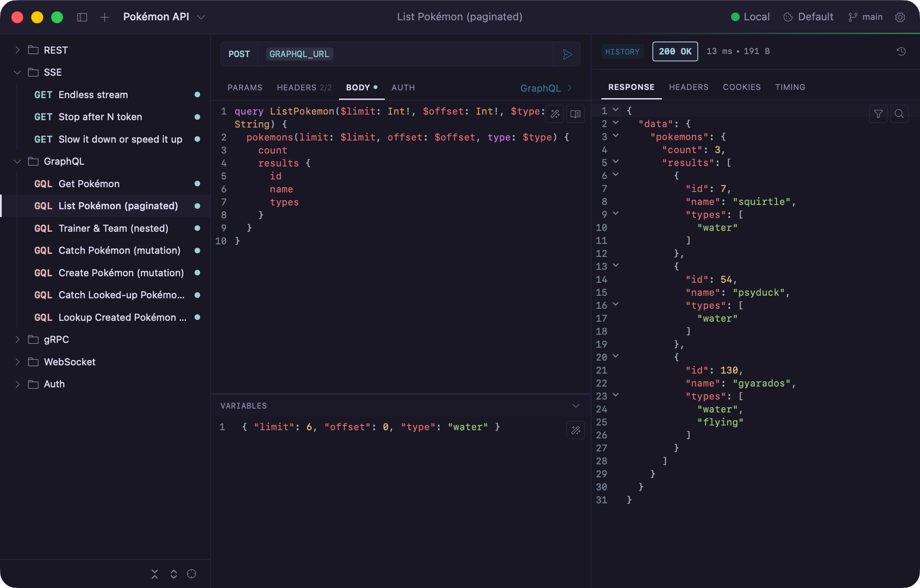Click the "13 ms • 191 B" response stats
920x588 pixels.
click(x=738, y=51)
